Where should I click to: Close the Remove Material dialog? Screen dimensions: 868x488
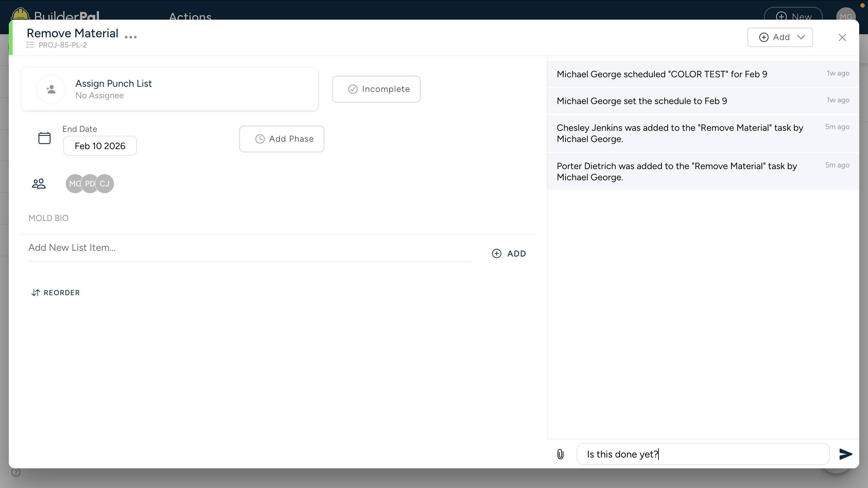tap(842, 37)
